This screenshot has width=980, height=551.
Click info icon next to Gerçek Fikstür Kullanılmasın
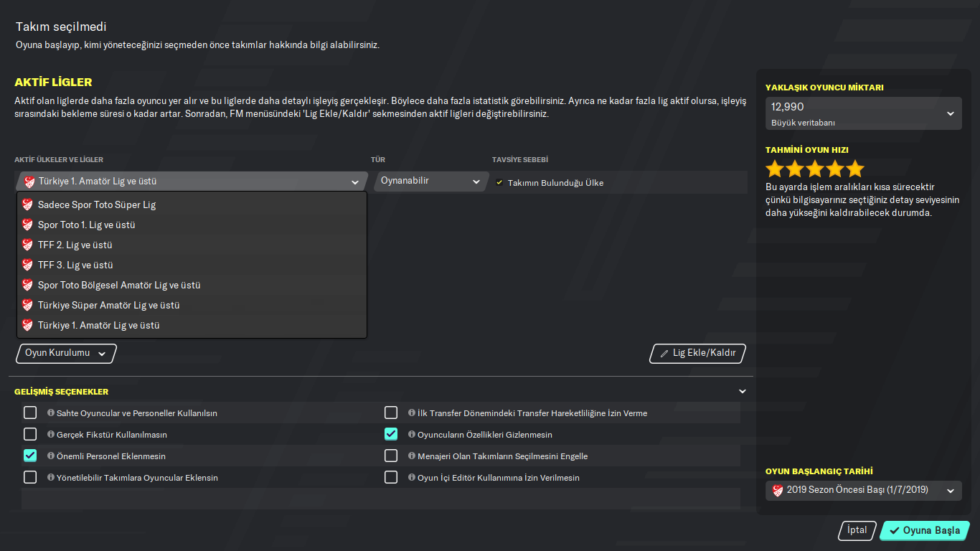pyautogui.click(x=51, y=435)
